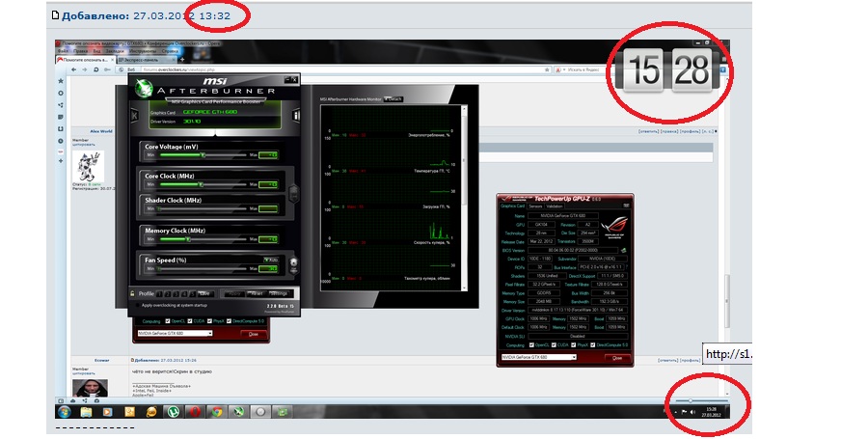Image resolution: width=868 pixels, height=439 pixels.
Task: Select Afterburner profile slot 3
Action: (x=176, y=293)
